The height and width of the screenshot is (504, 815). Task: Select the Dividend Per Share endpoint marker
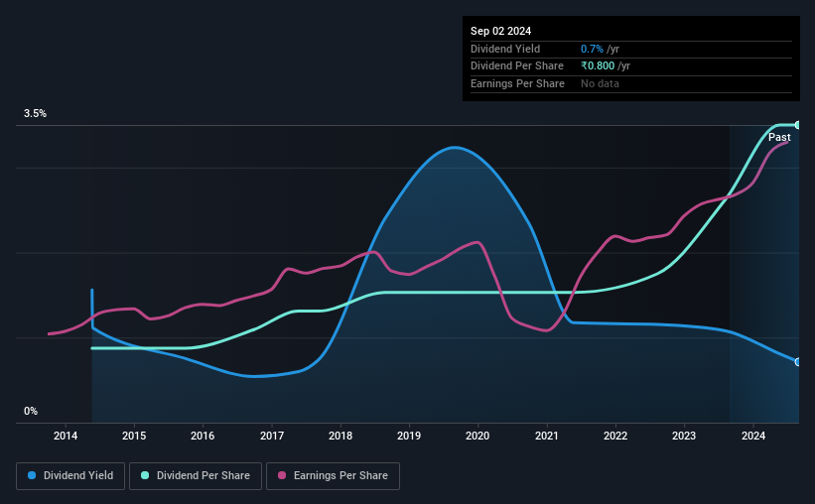(x=798, y=125)
